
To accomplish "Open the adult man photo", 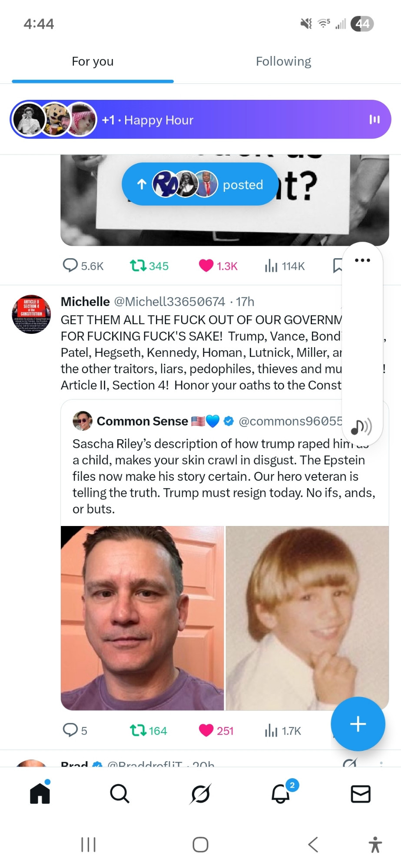I will pyautogui.click(x=143, y=618).
